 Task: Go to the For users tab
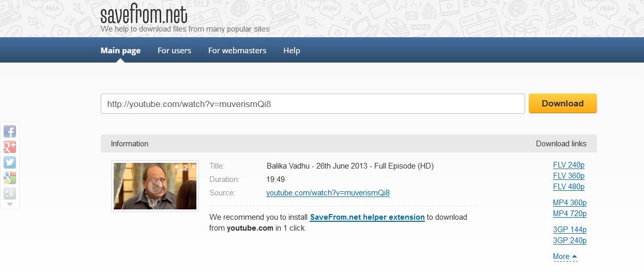[174, 51]
